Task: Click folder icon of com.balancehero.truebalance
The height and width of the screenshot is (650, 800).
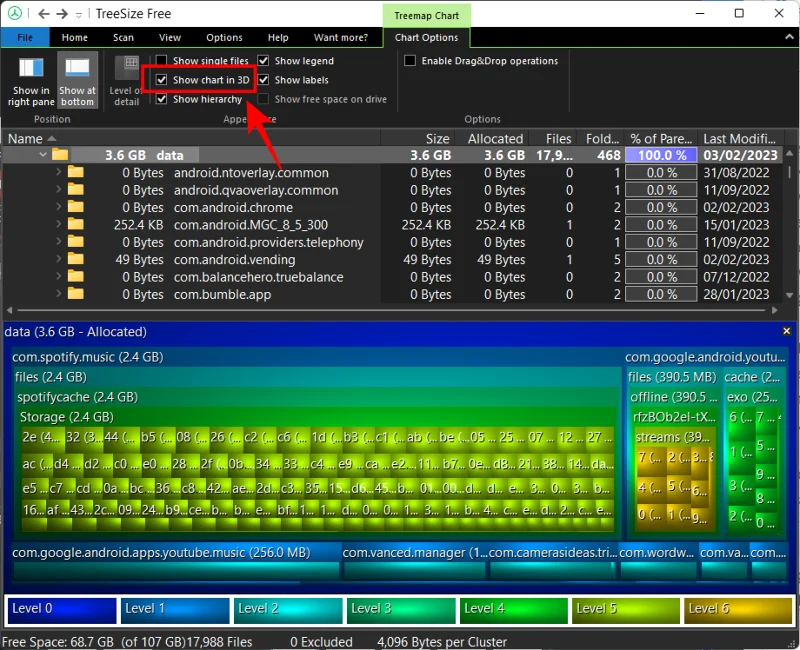Action: tap(76, 276)
